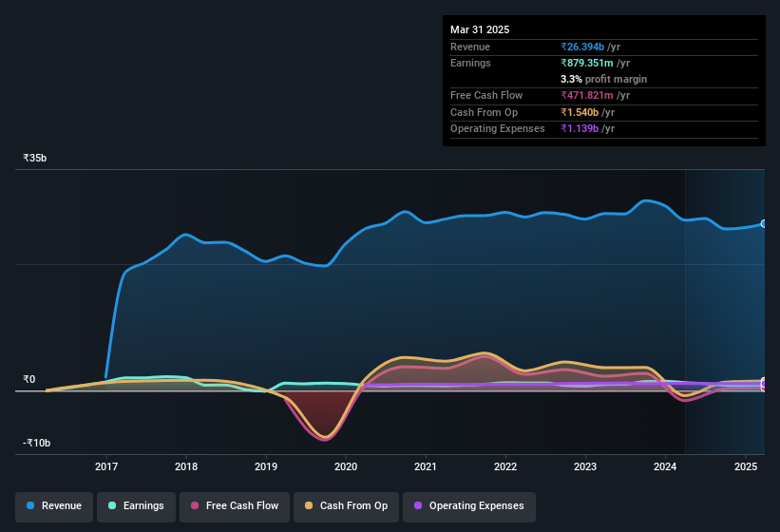Click the 2022 x-axis label
The width and height of the screenshot is (780, 532).
pos(505,466)
